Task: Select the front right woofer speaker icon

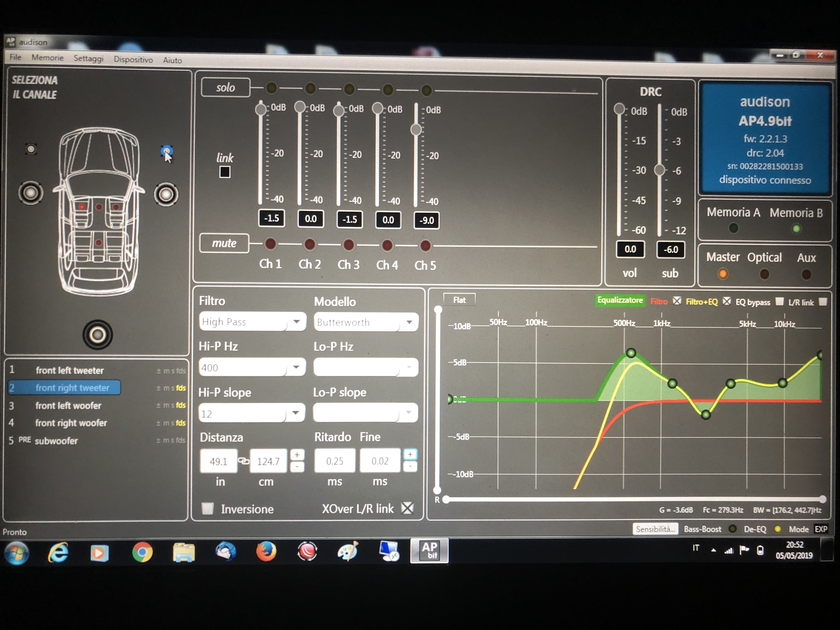Action: pyautogui.click(x=166, y=195)
